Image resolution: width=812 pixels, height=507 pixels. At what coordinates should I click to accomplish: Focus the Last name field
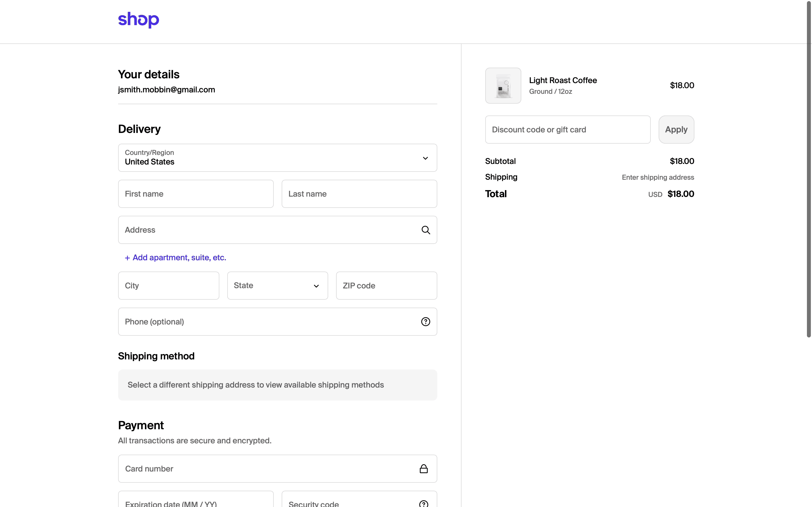coord(359,194)
